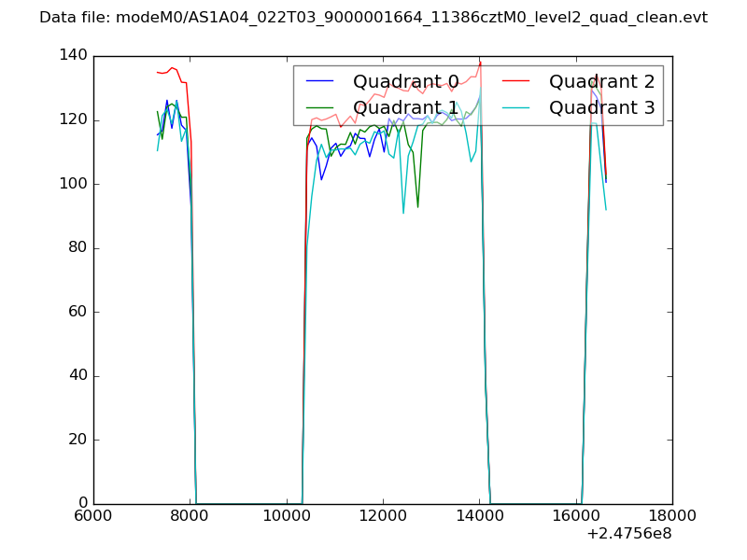The image size is (747, 560).
Task: Click the y-axis tick label 0
Action: [81, 504]
